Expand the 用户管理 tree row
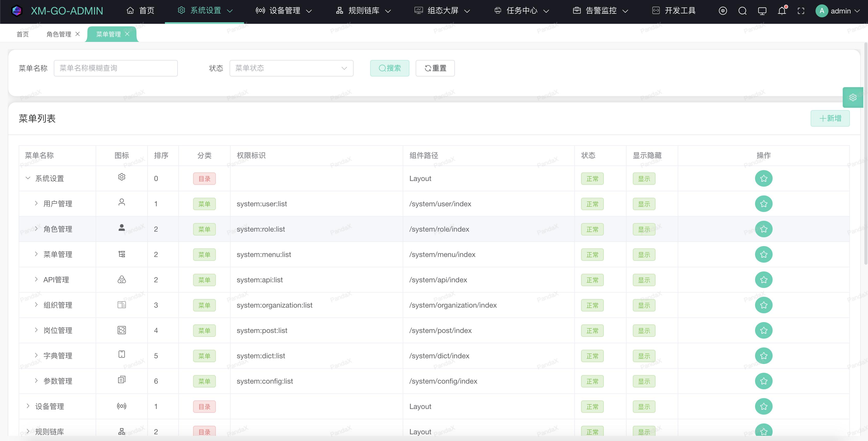This screenshot has height=441, width=868. click(36, 203)
